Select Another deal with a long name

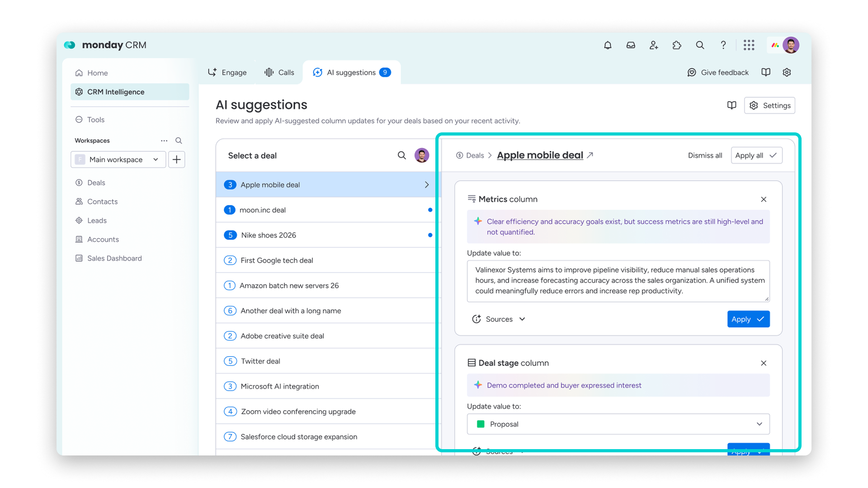point(325,311)
